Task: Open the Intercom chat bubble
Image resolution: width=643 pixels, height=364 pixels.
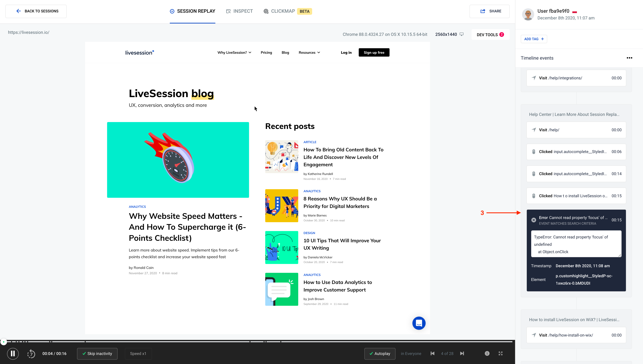Action: pos(419,323)
